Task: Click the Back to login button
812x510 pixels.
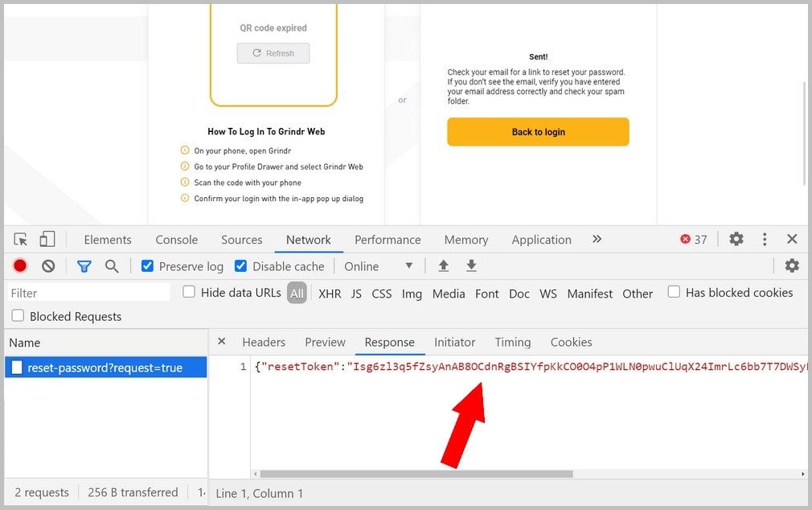Action: click(x=538, y=132)
